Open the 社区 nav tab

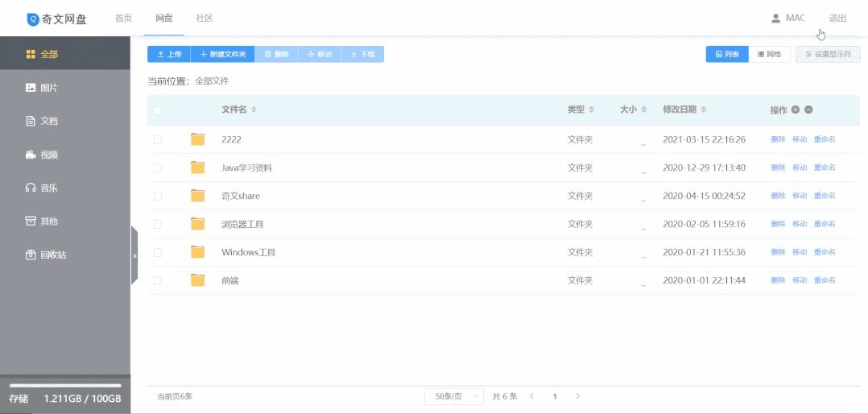tap(205, 19)
